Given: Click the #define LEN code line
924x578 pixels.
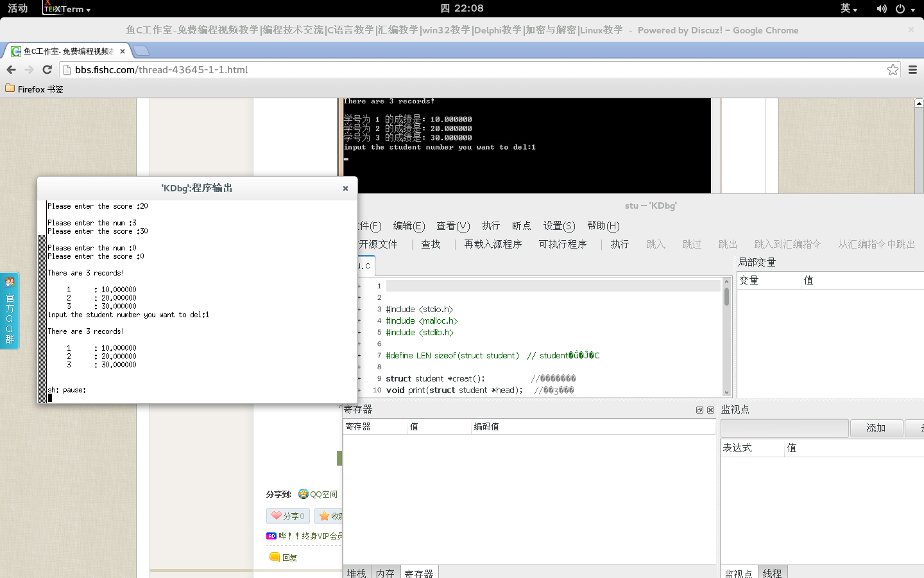Looking at the screenshot, I should (492, 356).
